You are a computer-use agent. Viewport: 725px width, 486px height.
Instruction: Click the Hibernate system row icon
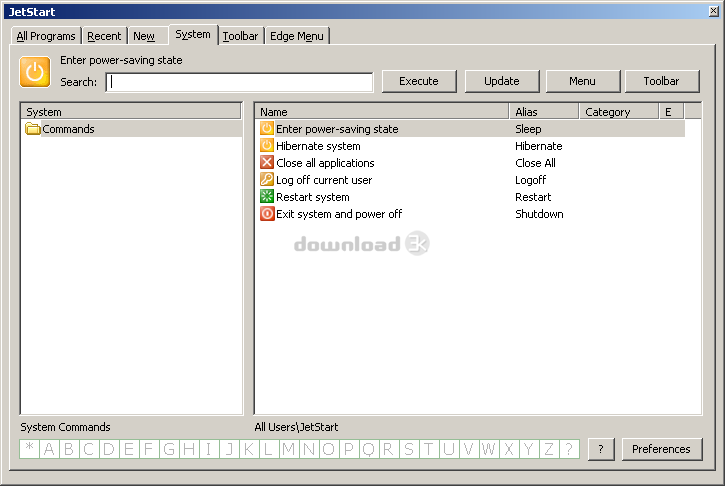[267, 146]
